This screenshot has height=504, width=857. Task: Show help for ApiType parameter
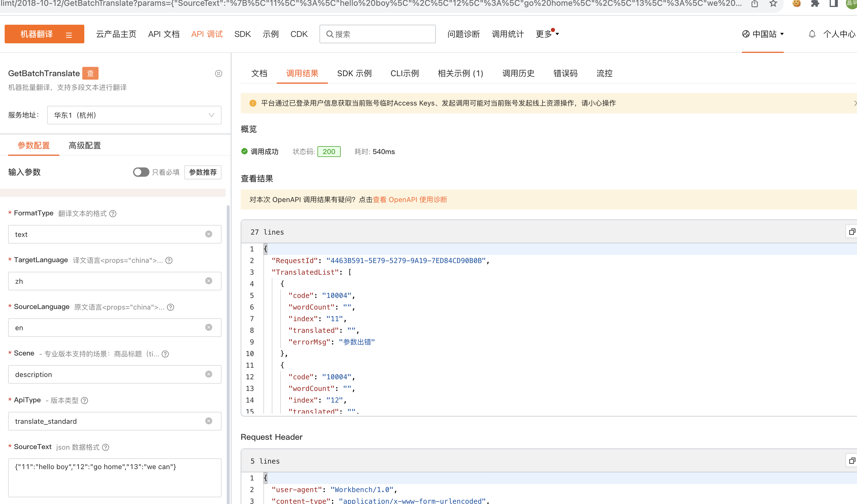pos(85,401)
